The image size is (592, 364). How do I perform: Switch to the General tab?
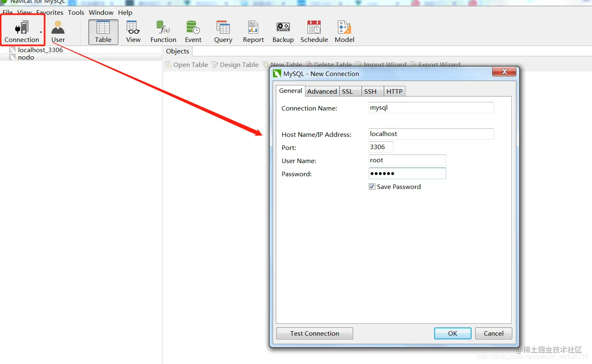coord(290,91)
